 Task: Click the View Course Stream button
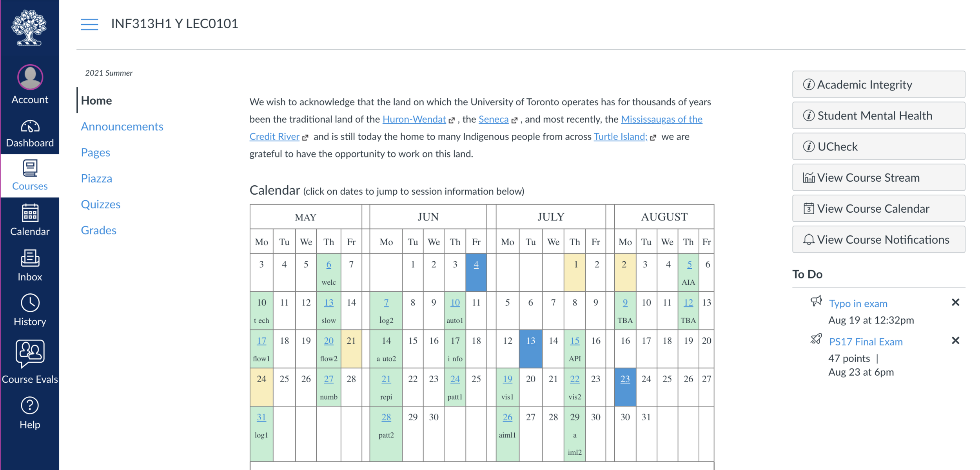click(878, 177)
